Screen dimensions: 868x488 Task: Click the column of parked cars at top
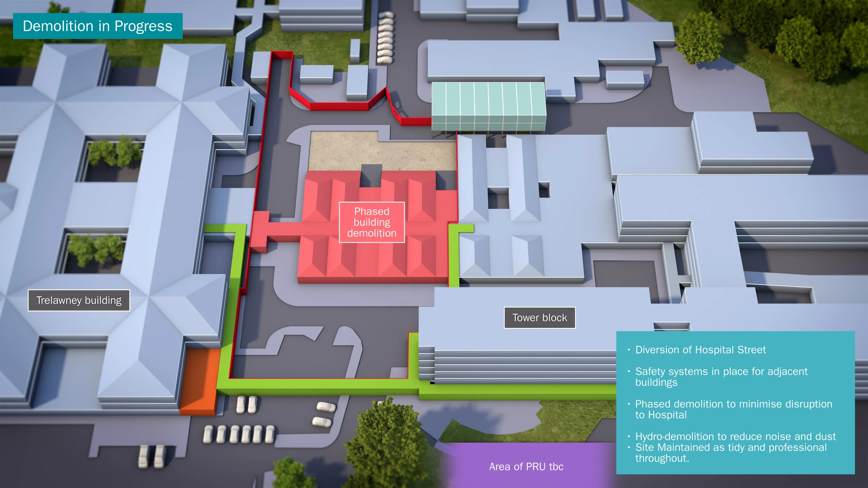385,38
